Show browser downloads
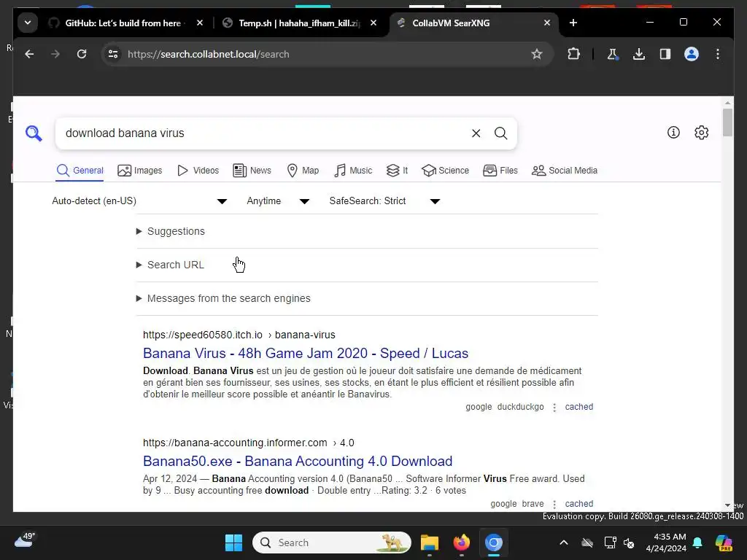The height and width of the screenshot is (560, 747). click(x=639, y=54)
